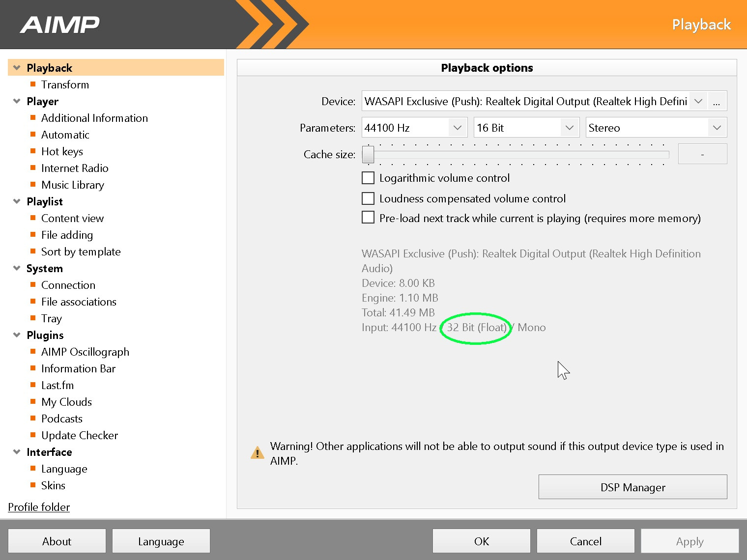747x560 pixels.
Task: Click the orange bullet beside Hot keys
Action: coord(33,151)
